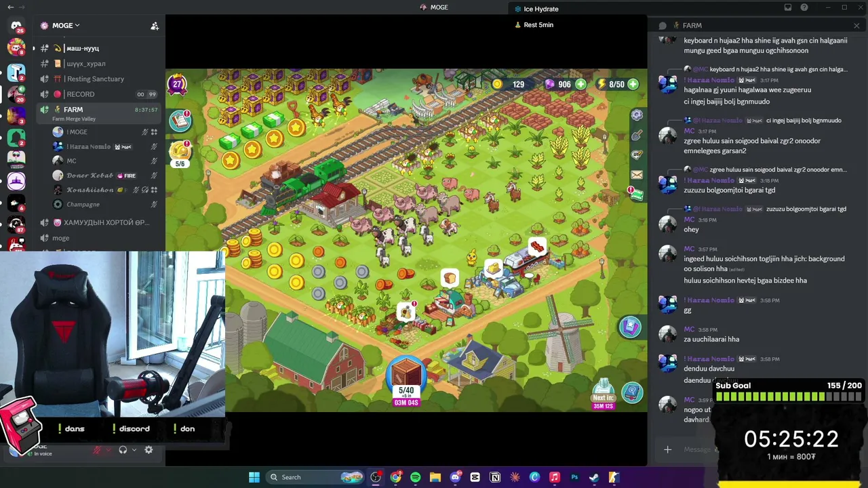
Task: Click the Sub Goal 155 / 200 progress bar
Action: click(789, 396)
